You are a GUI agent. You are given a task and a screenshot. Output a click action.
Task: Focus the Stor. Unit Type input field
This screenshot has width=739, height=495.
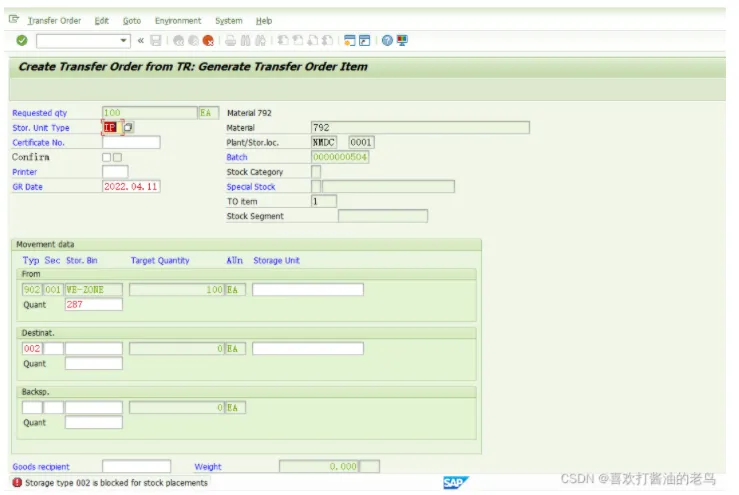pos(113,127)
